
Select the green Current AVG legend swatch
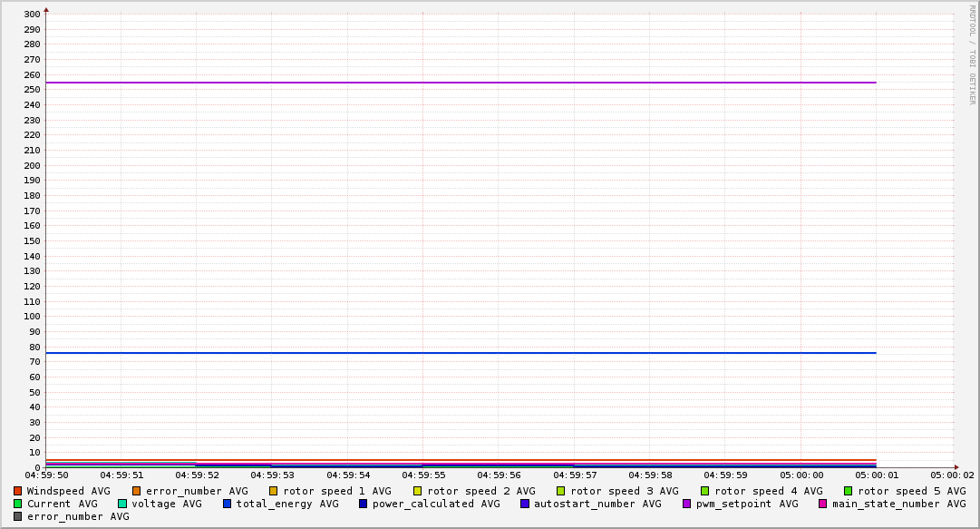point(17,504)
